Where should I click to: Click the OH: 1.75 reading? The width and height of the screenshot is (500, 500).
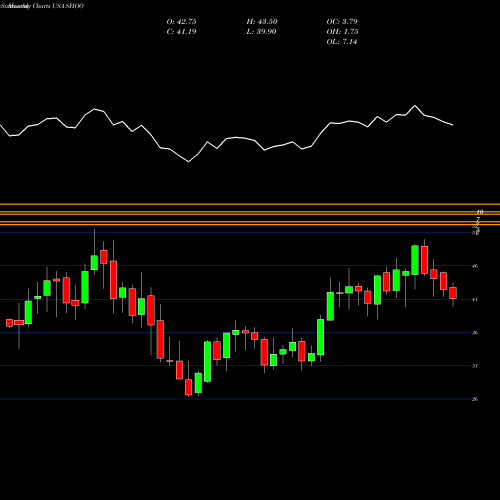(x=342, y=32)
